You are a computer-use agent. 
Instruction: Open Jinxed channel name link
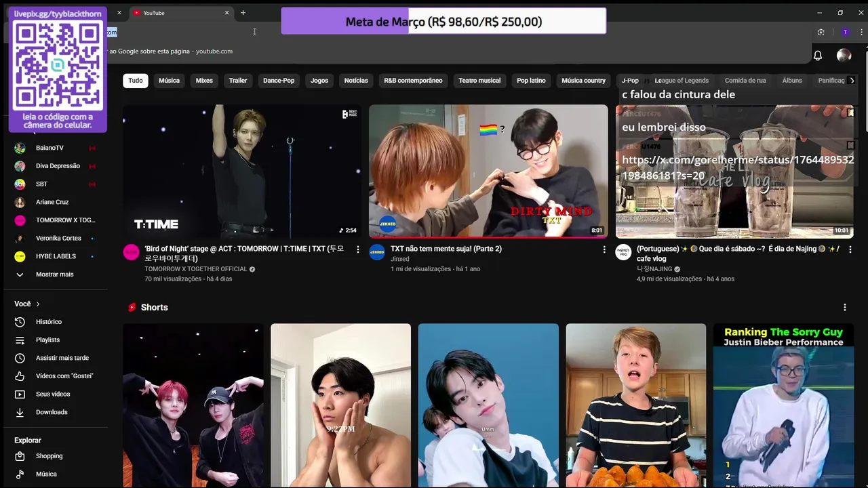[x=400, y=259]
